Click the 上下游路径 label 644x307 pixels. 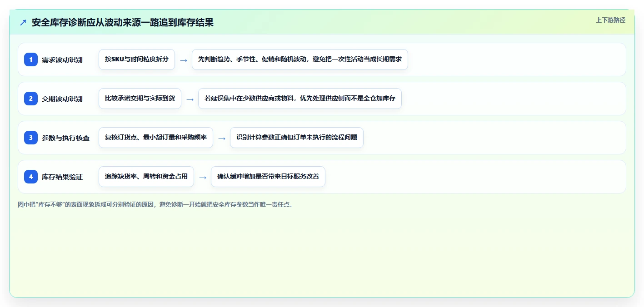(610, 20)
